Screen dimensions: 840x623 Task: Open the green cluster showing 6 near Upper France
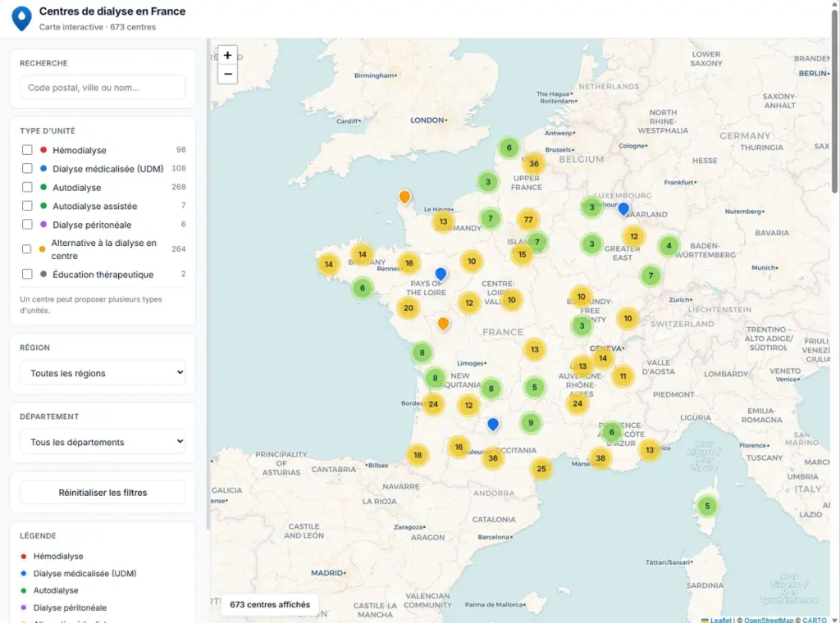click(509, 148)
